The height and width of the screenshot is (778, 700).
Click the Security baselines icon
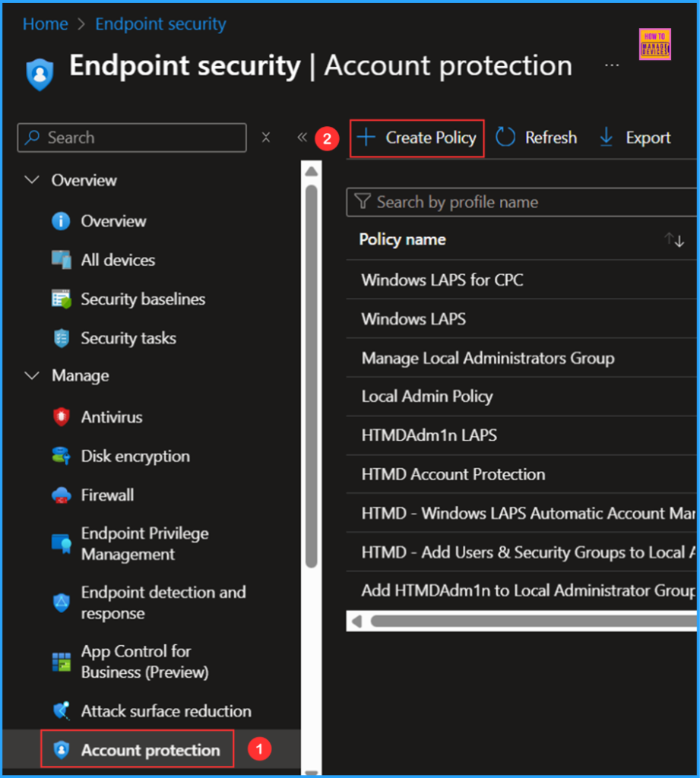pyautogui.click(x=61, y=299)
